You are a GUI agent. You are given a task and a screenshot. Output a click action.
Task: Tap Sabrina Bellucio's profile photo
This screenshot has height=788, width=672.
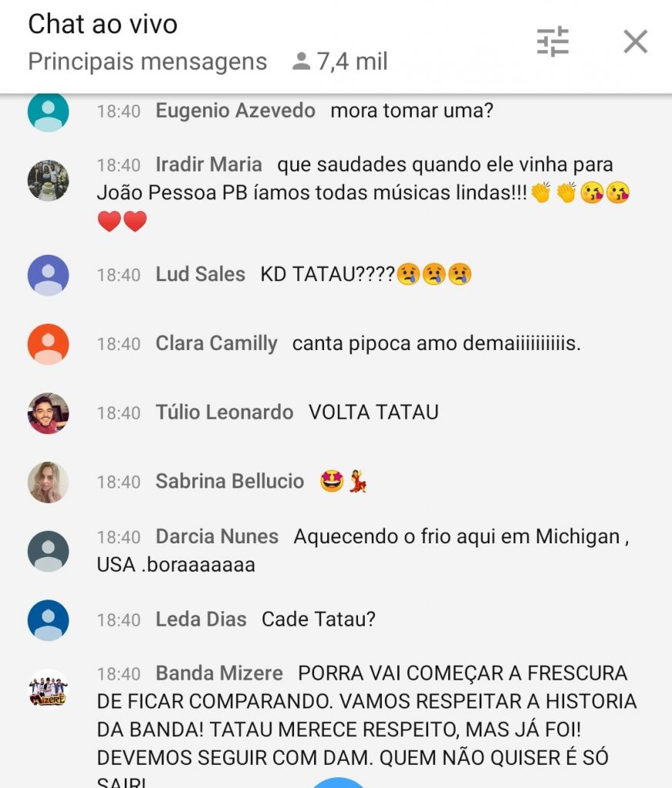click(48, 482)
